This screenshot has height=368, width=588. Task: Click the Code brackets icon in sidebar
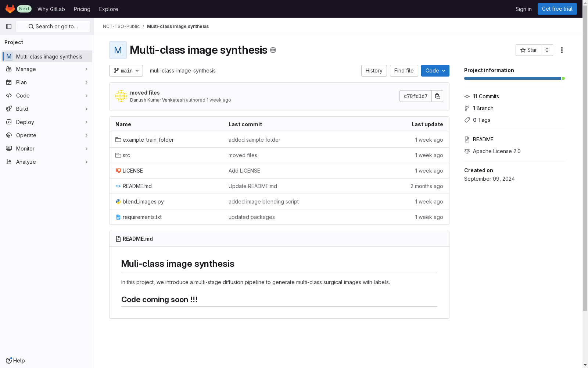click(x=9, y=96)
